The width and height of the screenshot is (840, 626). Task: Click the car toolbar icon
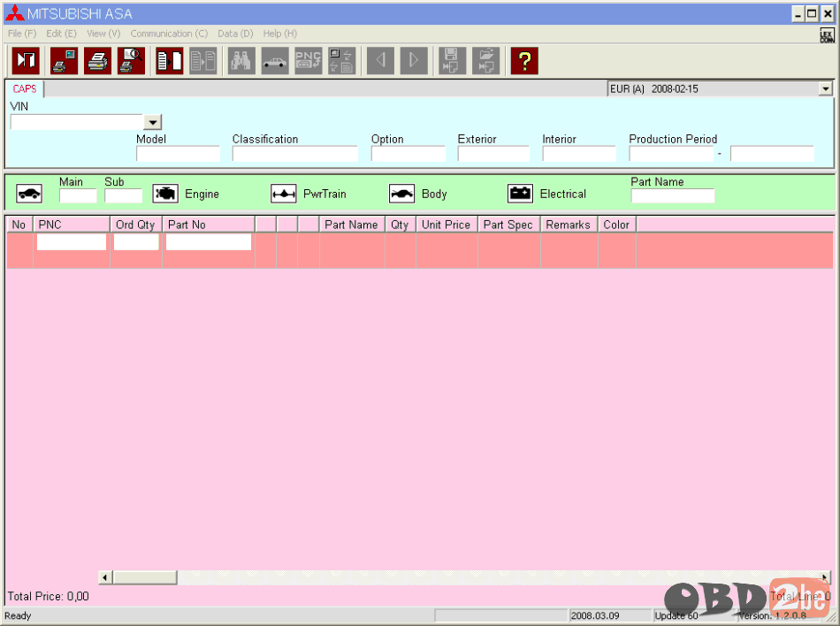coord(275,60)
